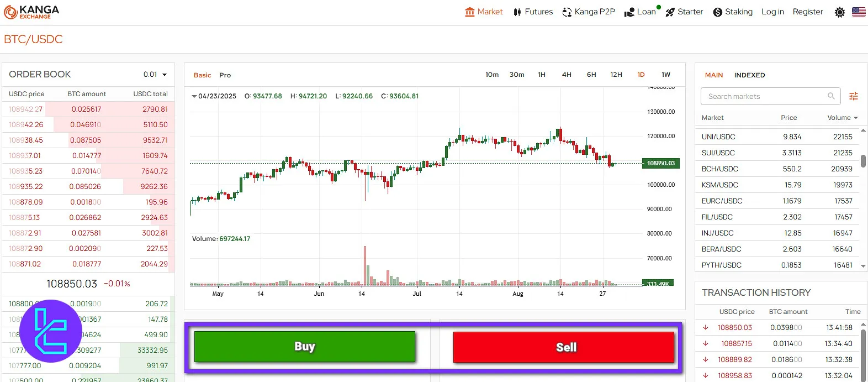This screenshot has width=868, height=382.
Task: Click market list scrollbar thumb
Action: coord(863,161)
